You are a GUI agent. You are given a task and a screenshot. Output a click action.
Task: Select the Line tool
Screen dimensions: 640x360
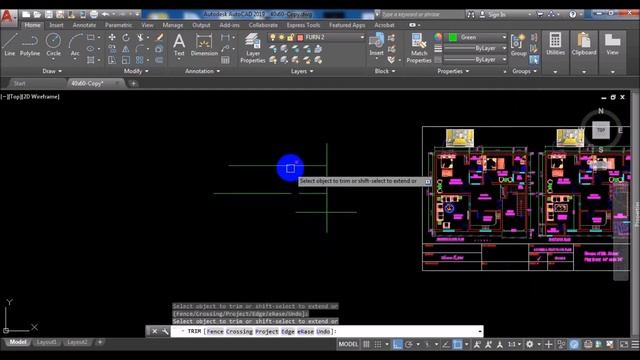9,44
